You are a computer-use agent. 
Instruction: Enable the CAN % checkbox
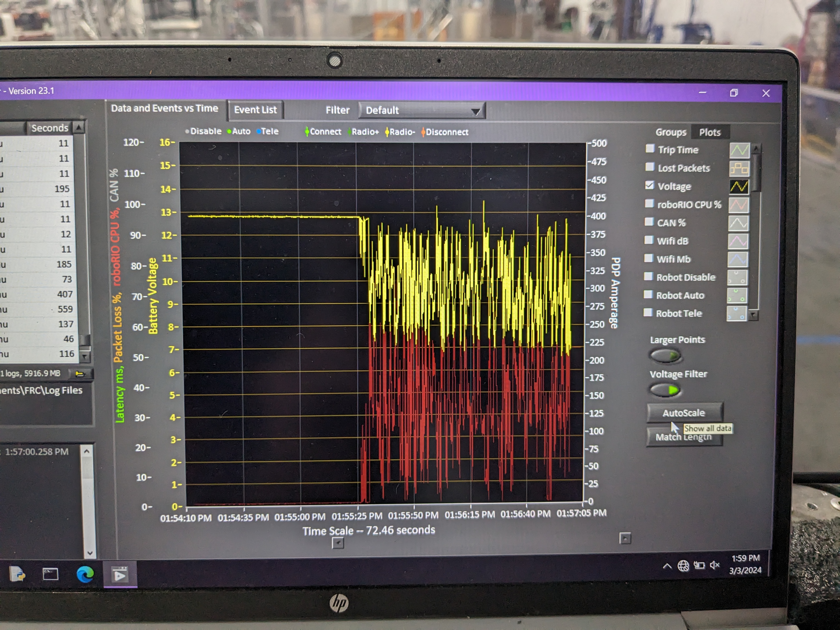click(x=649, y=221)
